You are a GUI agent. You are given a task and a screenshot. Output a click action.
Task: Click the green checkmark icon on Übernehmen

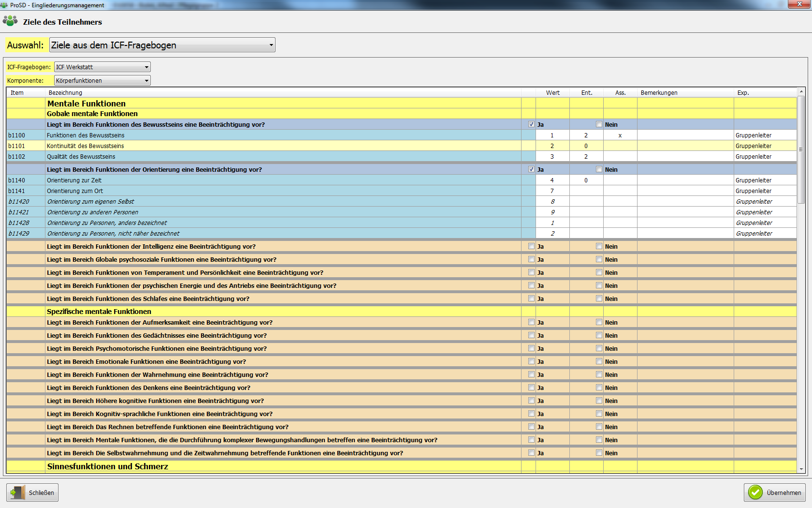(x=755, y=493)
